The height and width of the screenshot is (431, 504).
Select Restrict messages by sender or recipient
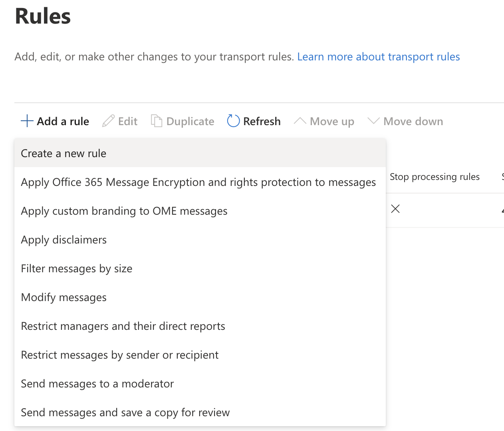point(119,355)
